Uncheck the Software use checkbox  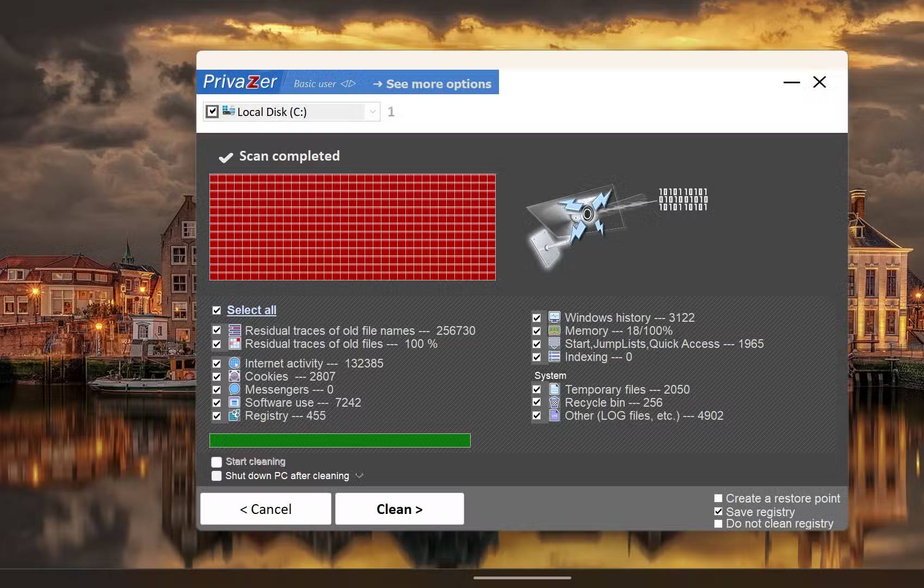point(217,402)
